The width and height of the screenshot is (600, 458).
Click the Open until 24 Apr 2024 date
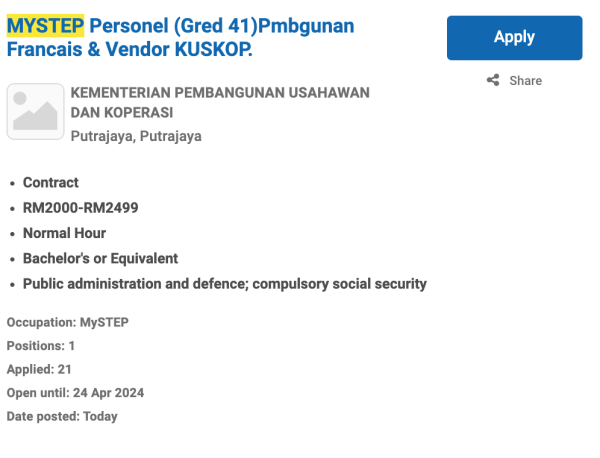tap(75, 392)
